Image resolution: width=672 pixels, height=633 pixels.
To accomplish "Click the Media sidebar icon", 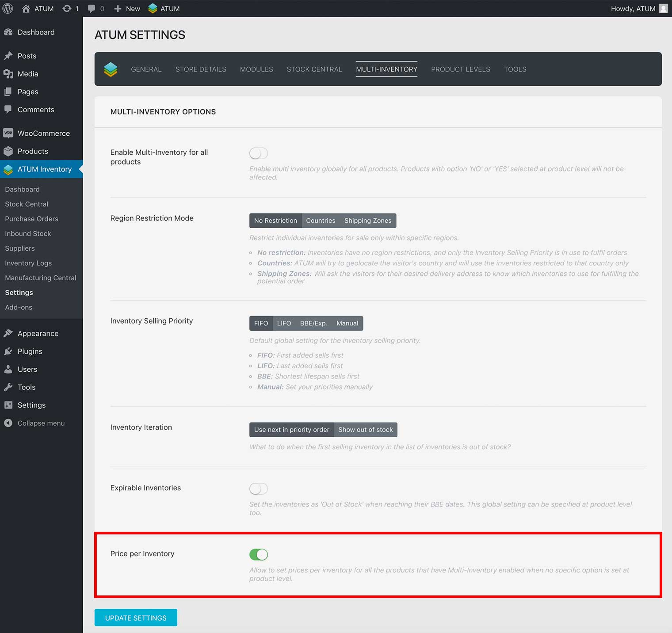I will (8, 74).
